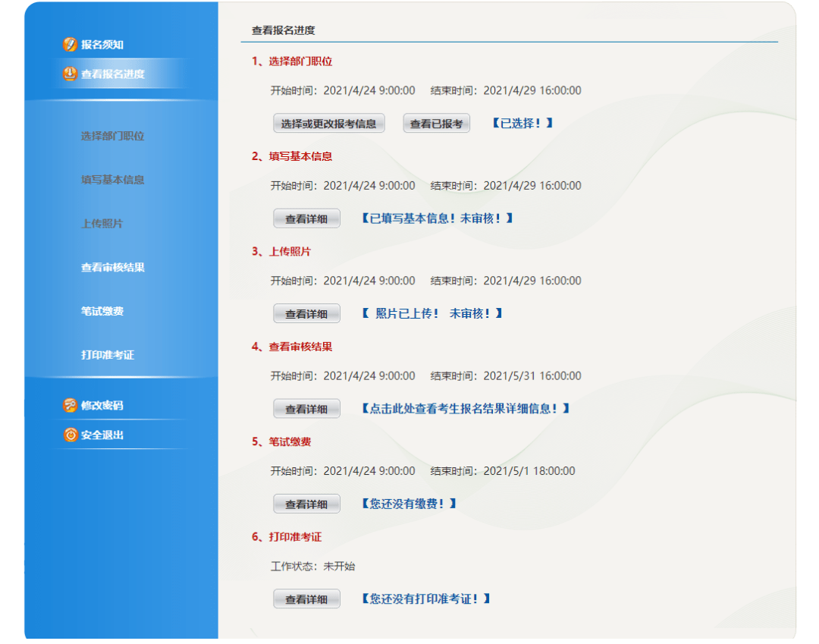Screen dimensions: 819x644
Task: Click status 照片已上传！未审核！
Action: (x=432, y=313)
